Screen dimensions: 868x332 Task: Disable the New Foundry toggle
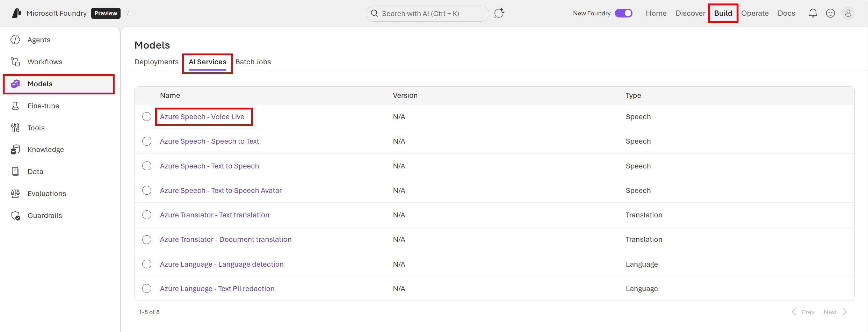pos(623,13)
